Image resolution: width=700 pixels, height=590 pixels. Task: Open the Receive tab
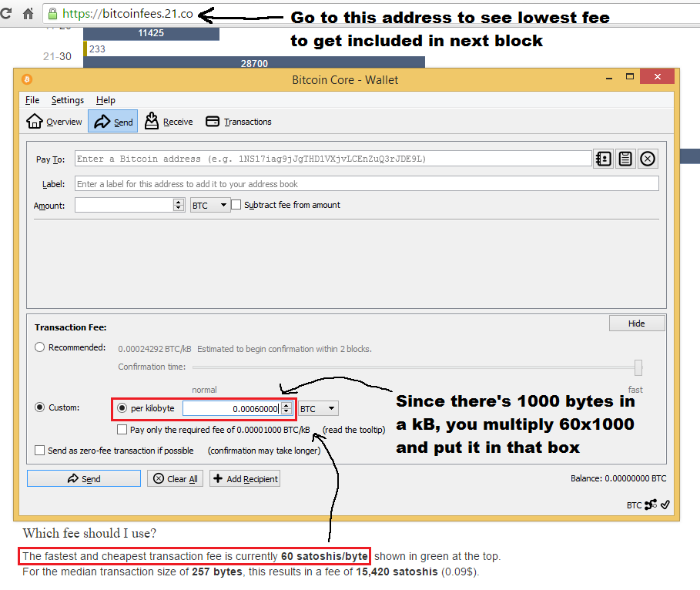click(x=169, y=122)
